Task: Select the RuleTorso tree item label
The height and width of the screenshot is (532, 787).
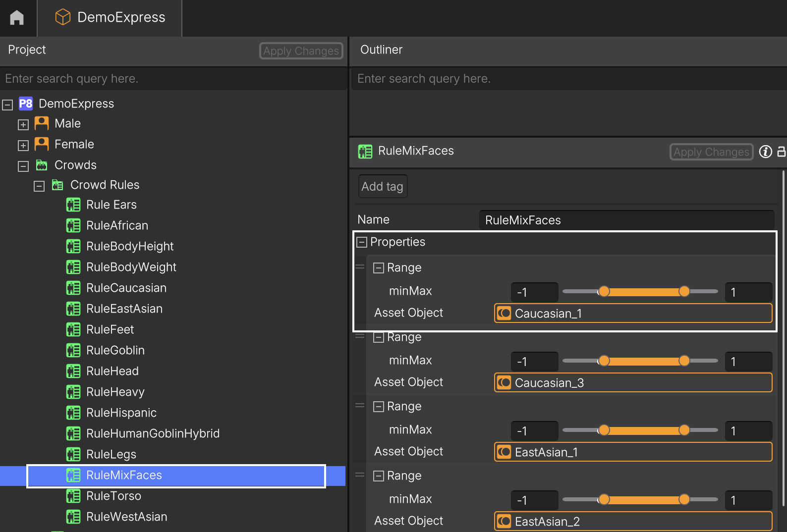Action: [x=113, y=496]
